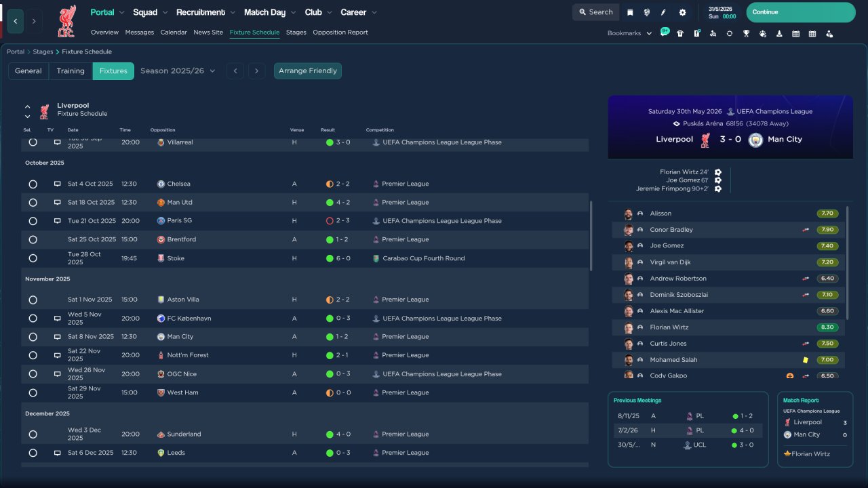
Task: Select the Sunderland fixture radio button
Action: point(33,434)
